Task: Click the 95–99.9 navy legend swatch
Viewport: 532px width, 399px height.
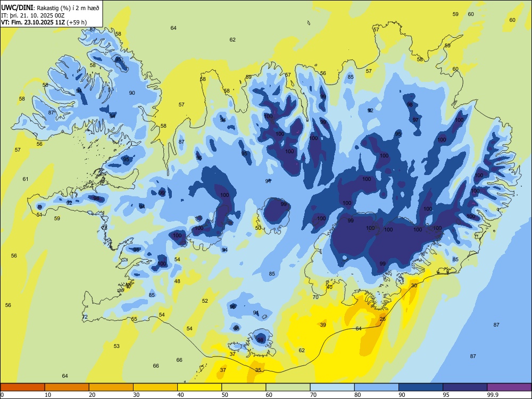Action: point(465,387)
